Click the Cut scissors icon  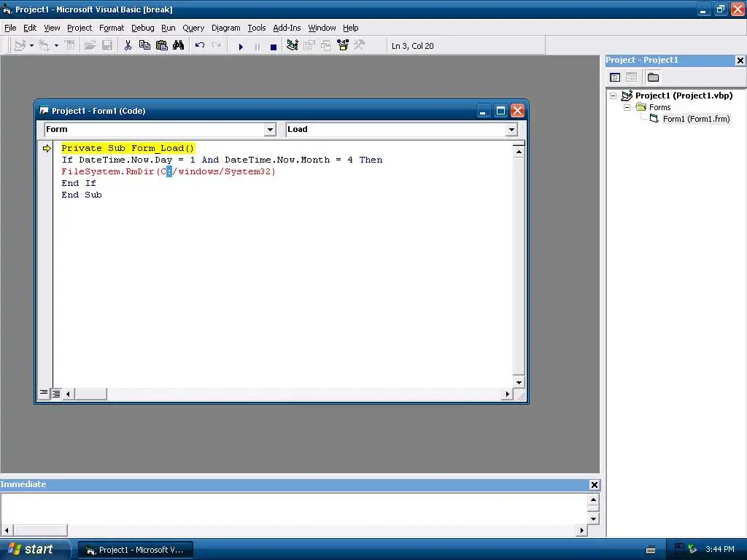click(x=128, y=46)
